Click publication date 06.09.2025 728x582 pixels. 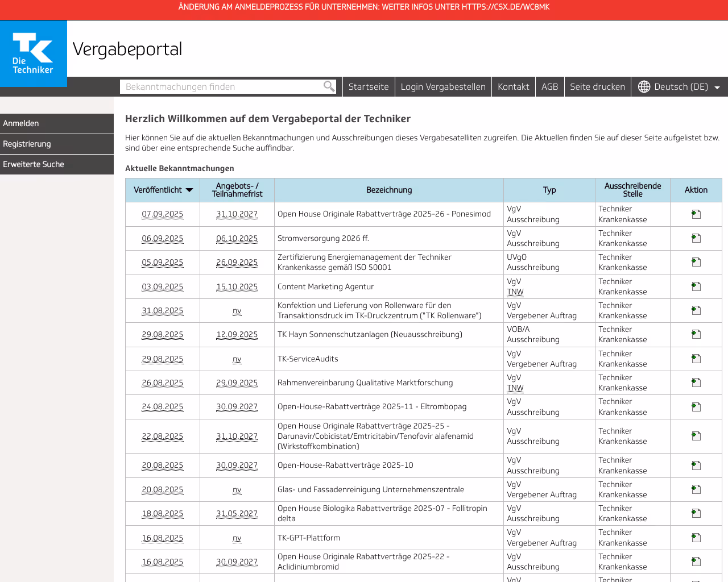coord(163,239)
